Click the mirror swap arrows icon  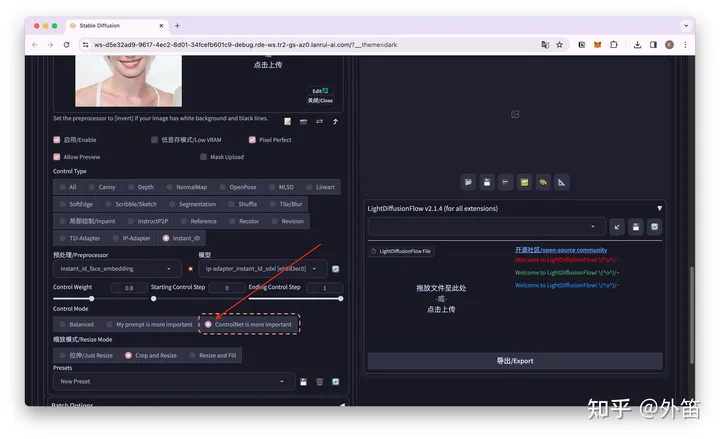pos(320,122)
